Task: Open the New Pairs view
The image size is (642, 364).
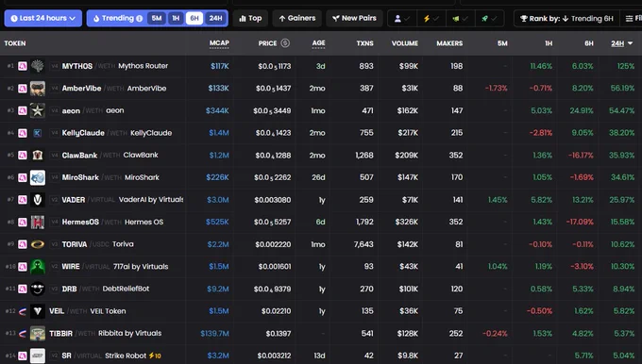Action: click(x=354, y=19)
